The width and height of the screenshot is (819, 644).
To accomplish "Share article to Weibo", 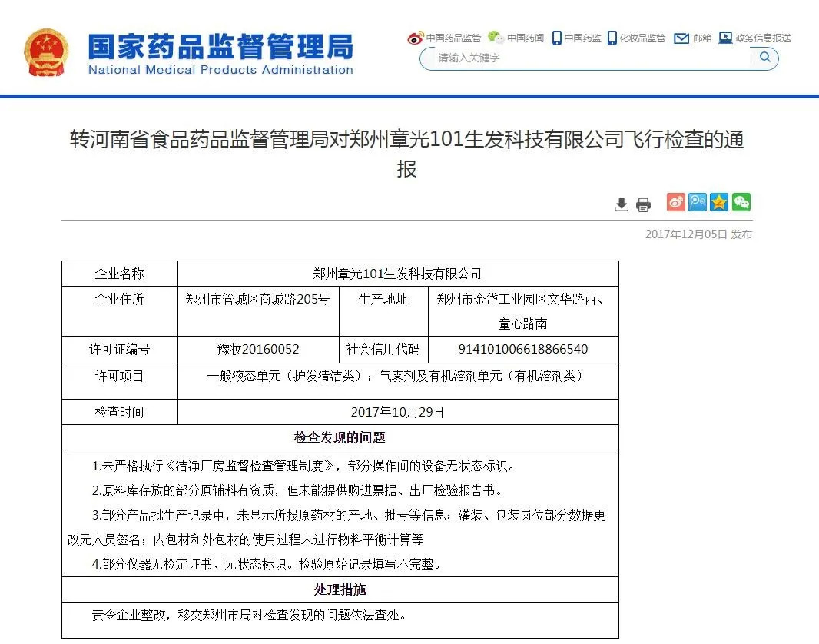I will [x=676, y=202].
